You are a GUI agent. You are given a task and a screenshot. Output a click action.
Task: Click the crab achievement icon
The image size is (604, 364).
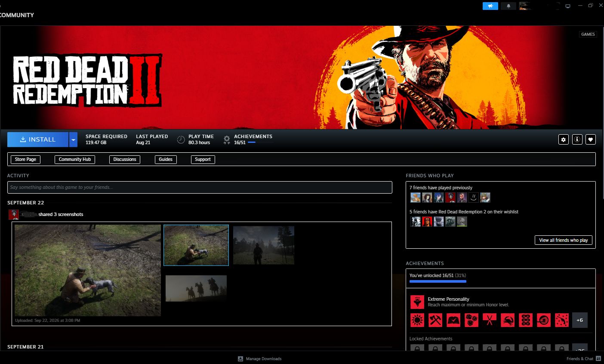pyautogui.click(x=508, y=320)
